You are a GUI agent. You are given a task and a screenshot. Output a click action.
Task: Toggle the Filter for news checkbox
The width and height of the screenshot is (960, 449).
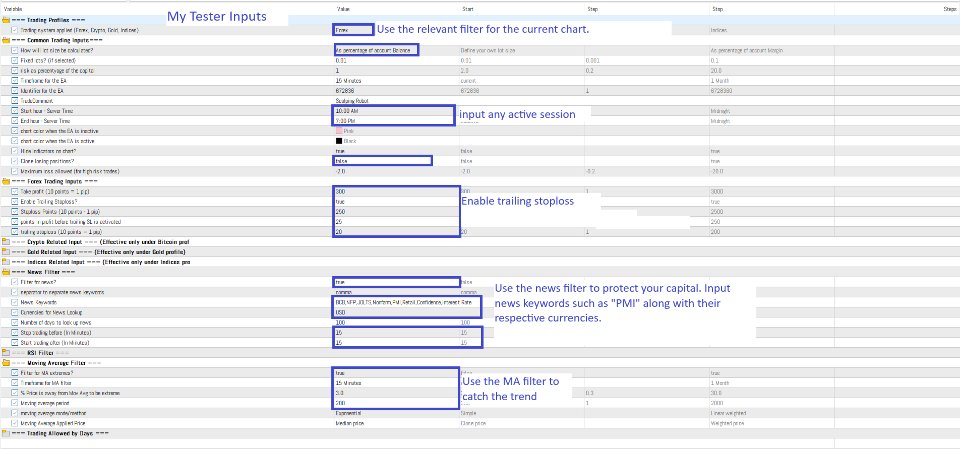click(x=13, y=282)
